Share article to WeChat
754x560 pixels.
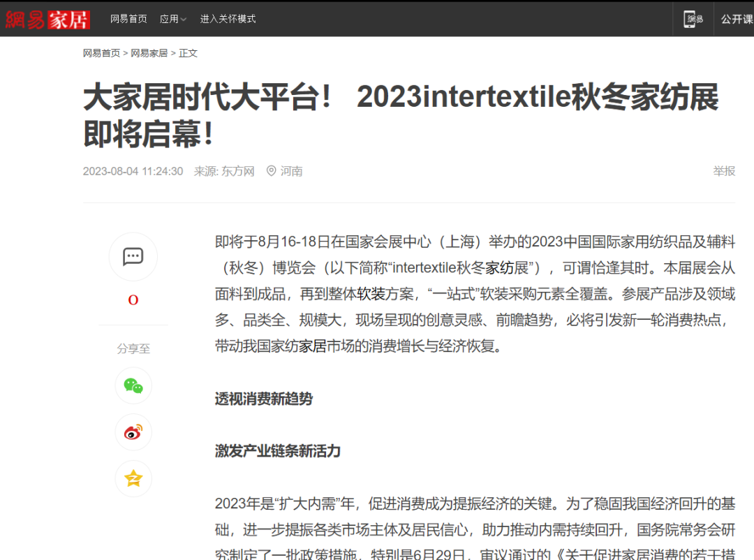click(133, 385)
